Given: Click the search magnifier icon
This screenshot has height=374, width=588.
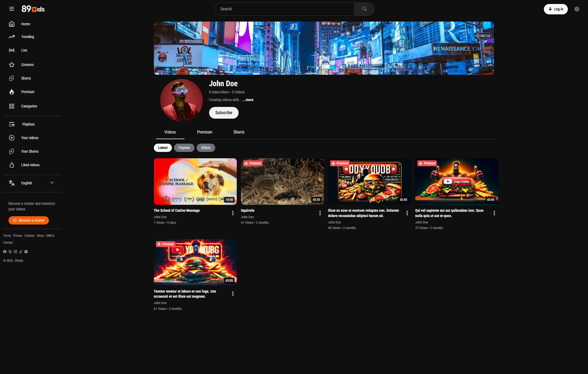Looking at the screenshot, I should tap(364, 9).
